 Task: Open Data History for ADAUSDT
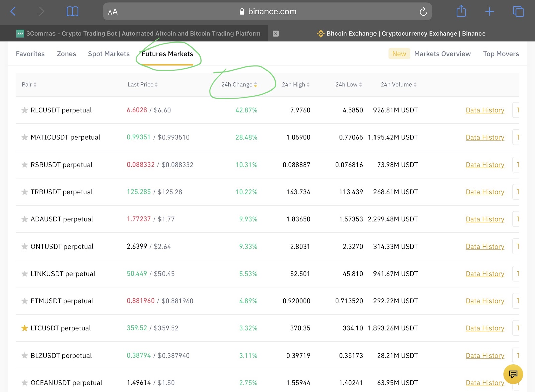point(485,219)
